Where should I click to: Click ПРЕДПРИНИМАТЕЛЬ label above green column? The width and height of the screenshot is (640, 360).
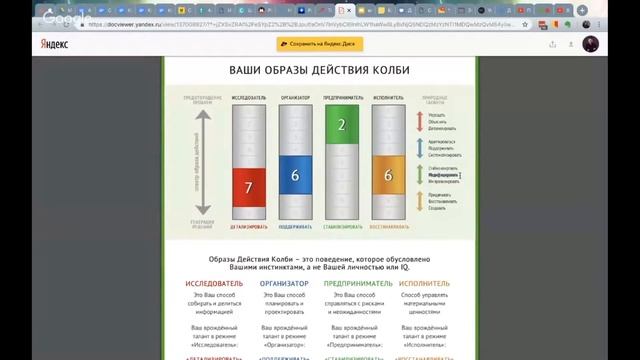343,98
